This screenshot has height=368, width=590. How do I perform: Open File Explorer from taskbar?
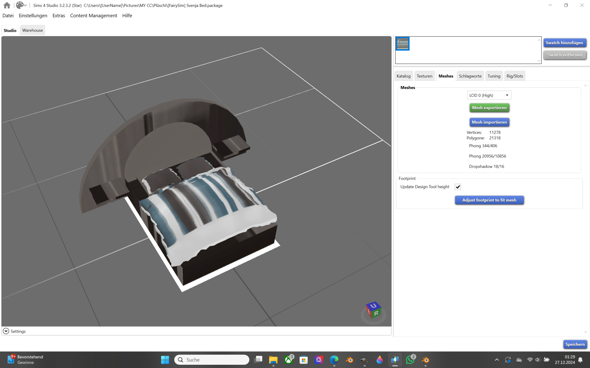click(x=273, y=360)
